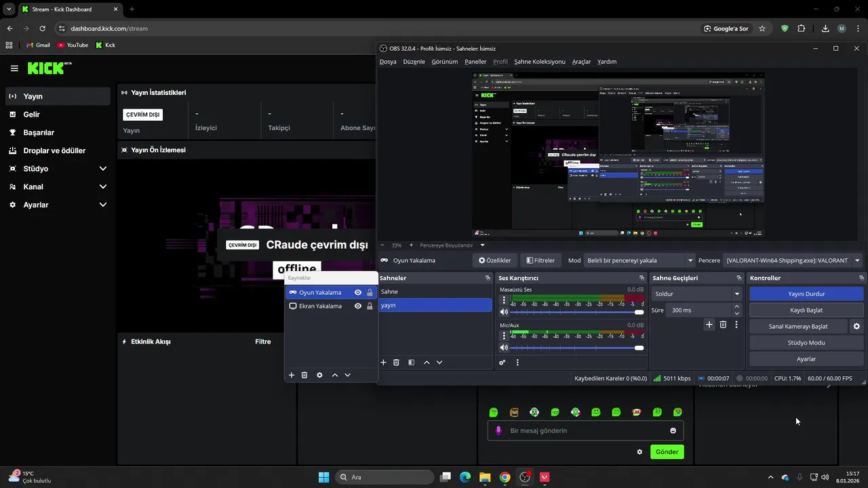
Task: Open the Düzenle menu in OBS
Action: (x=414, y=62)
